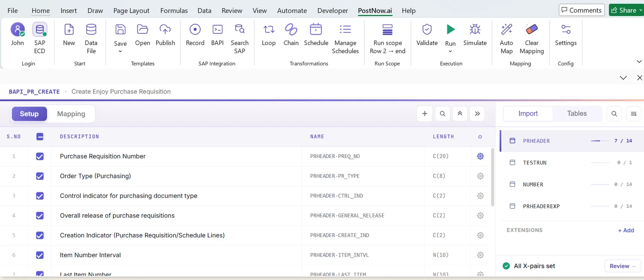This screenshot has height=280, width=644.
Task: Open gear for Item Number Interval row
Action: 480,255
